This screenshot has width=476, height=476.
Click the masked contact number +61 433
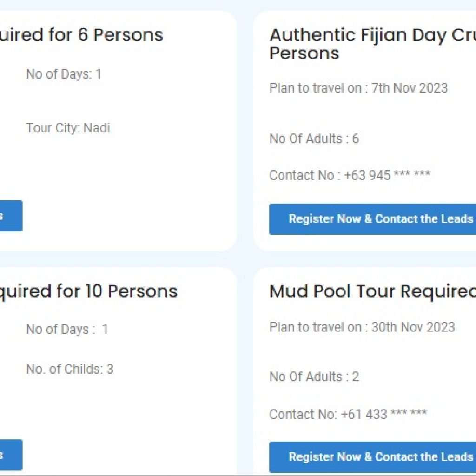pos(348,414)
